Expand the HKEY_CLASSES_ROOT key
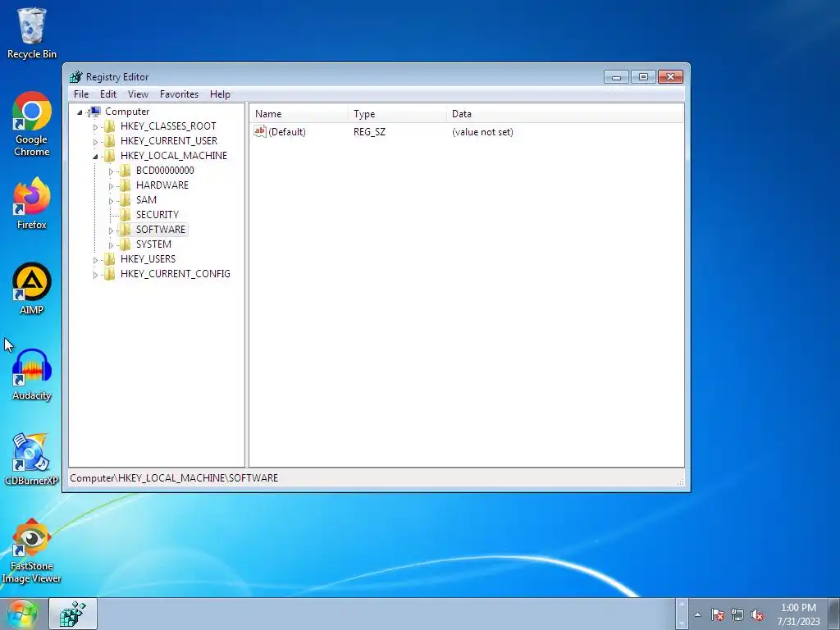 95,127
